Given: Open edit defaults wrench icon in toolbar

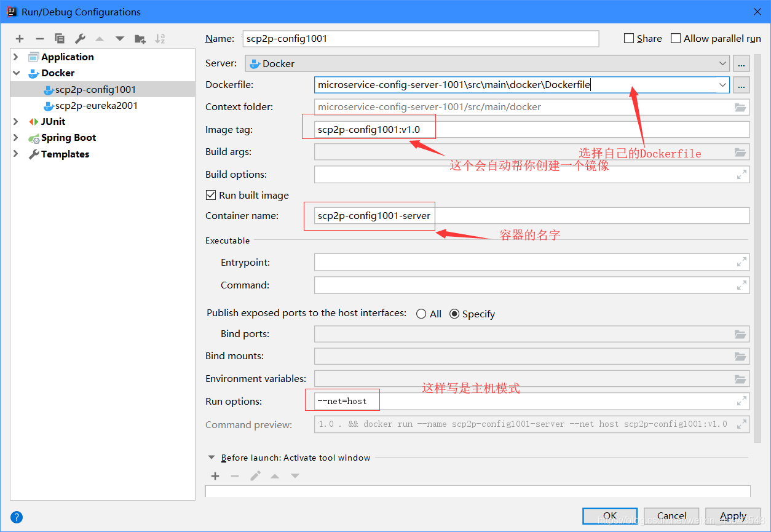Looking at the screenshot, I should point(80,39).
